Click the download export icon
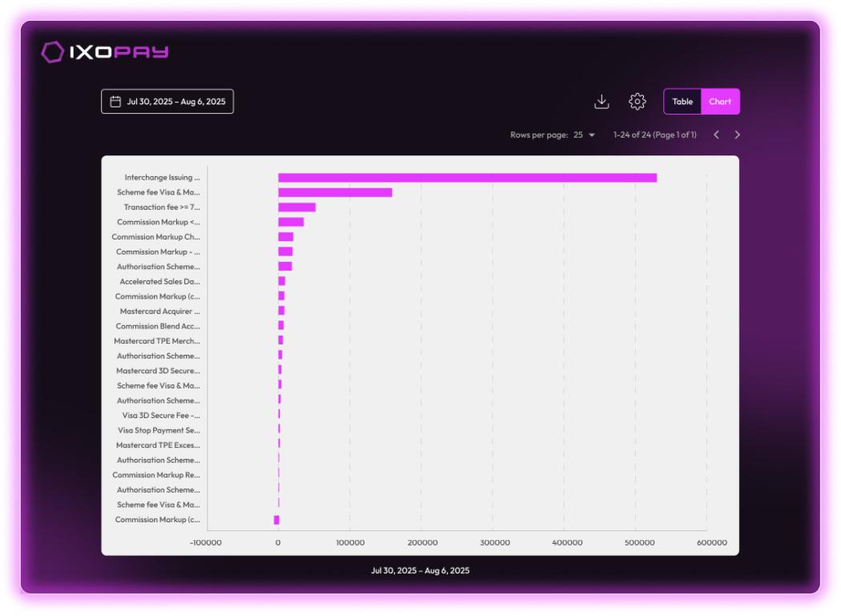Viewport: 841px width, 616px height. 602,102
